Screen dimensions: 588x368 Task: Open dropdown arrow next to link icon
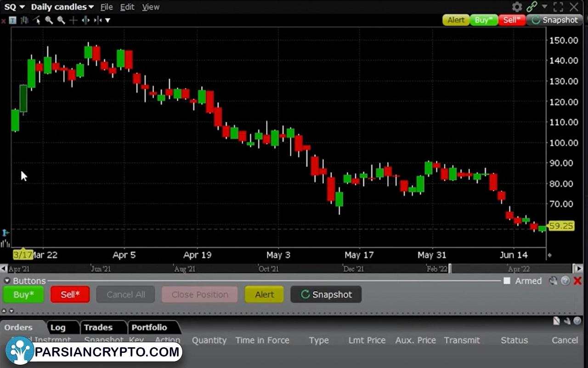(x=545, y=7)
